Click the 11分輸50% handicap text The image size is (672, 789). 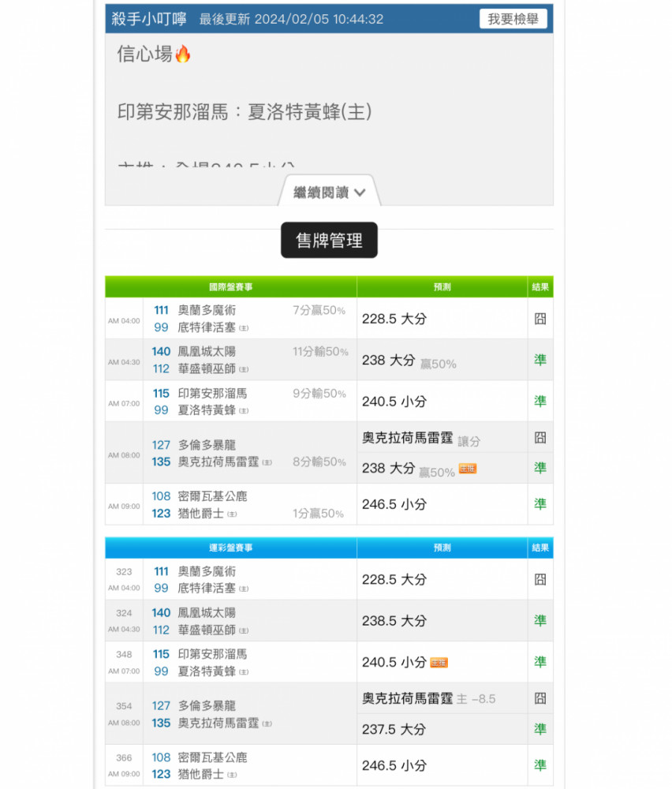click(320, 352)
